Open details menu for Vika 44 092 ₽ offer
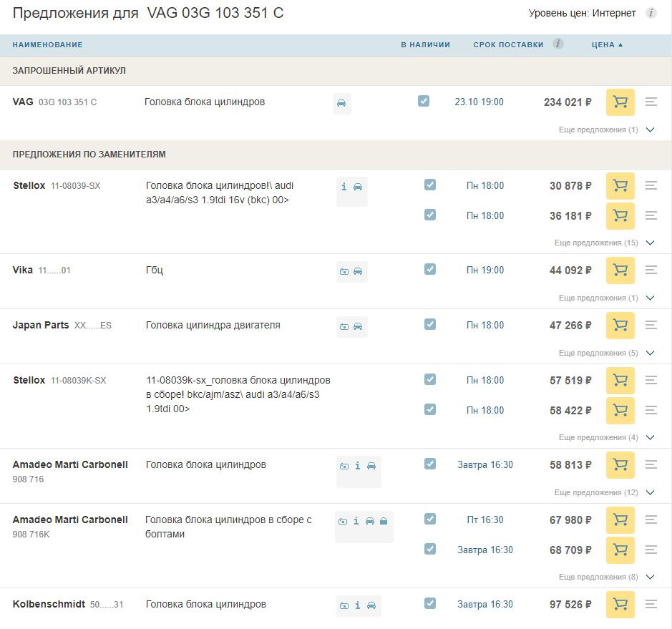 coord(651,270)
